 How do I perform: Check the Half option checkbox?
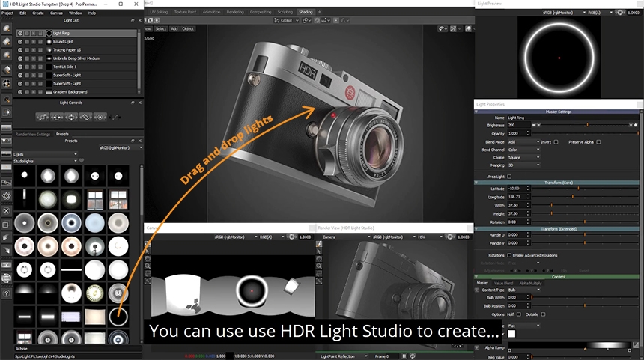point(519,314)
